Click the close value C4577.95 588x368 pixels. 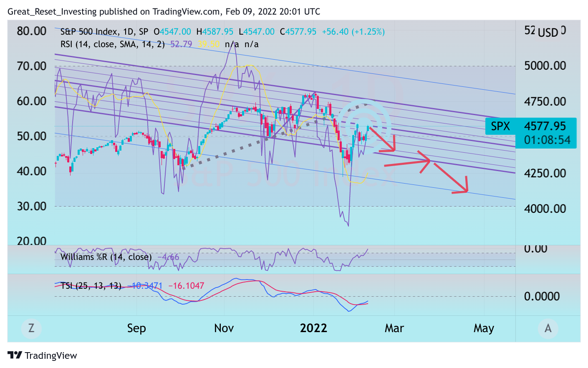coord(298,32)
